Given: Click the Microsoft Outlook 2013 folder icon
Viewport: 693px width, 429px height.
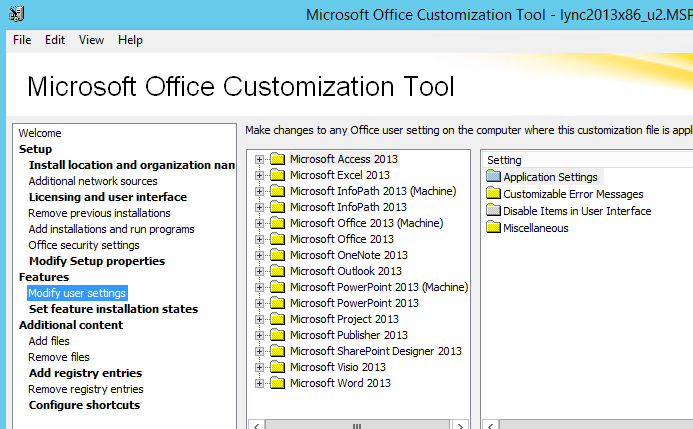Looking at the screenshot, I should 278,271.
